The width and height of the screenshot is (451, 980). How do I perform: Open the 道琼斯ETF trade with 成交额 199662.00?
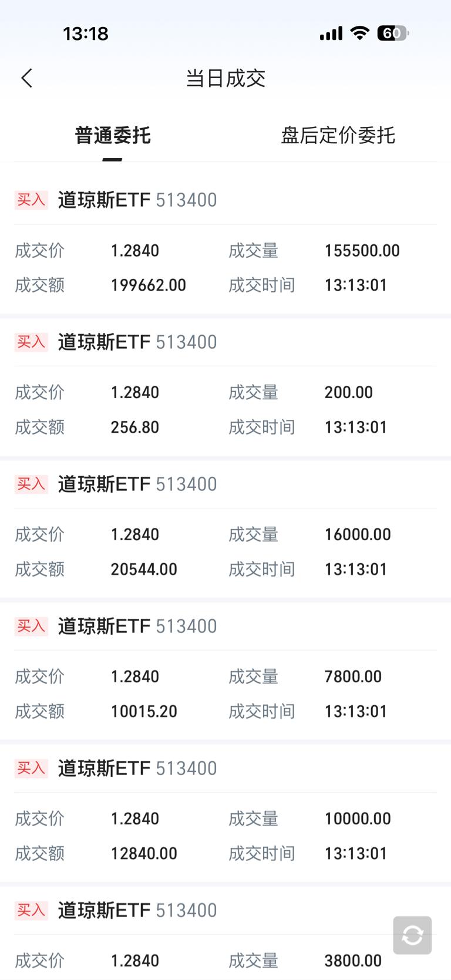[225, 268]
